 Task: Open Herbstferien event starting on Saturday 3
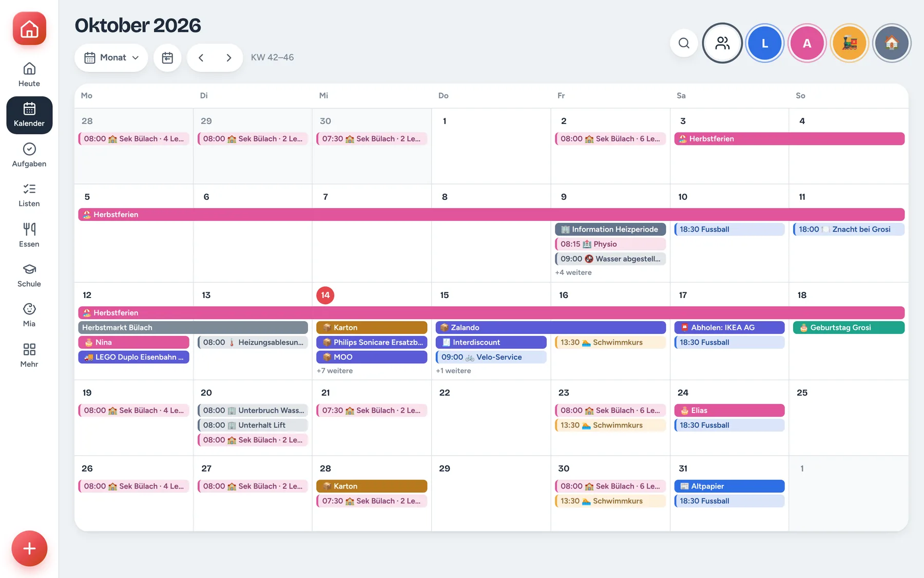pyautogui.click(x=789, y=139)
